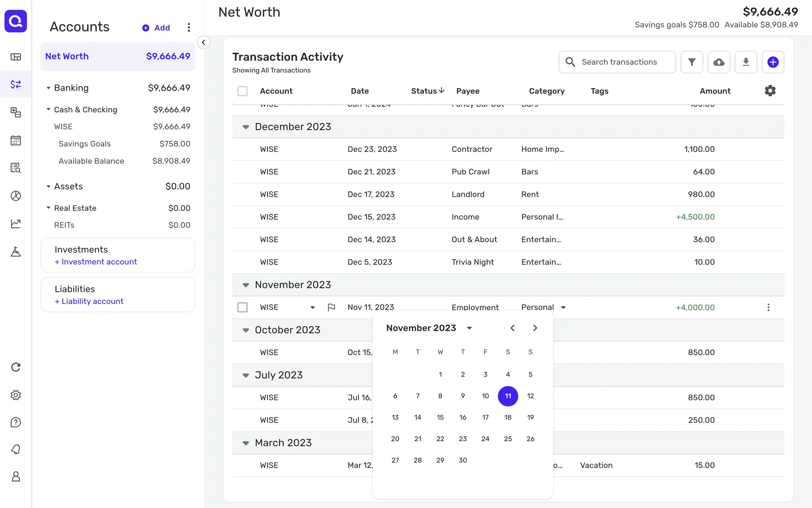Collapse the accounts panel with the chevron
Viewport: 812px width, 508px height.
[203, 42]
